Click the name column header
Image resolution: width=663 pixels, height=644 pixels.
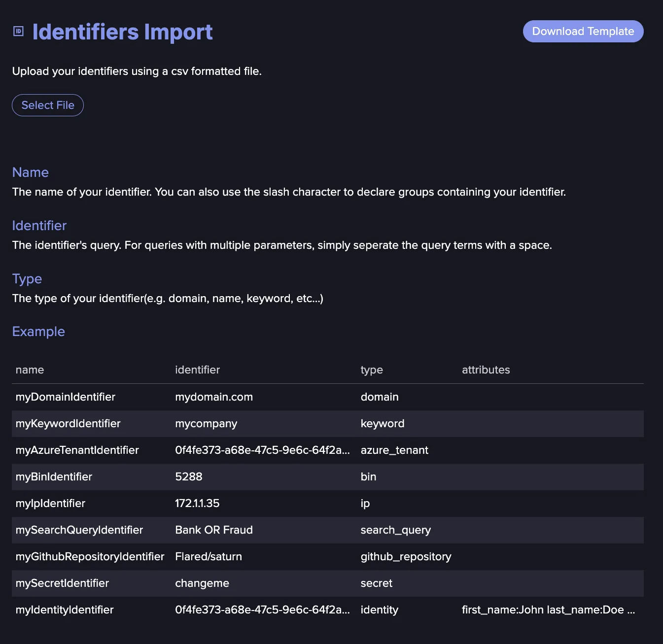pyautogui.click(x=30, y=370)
